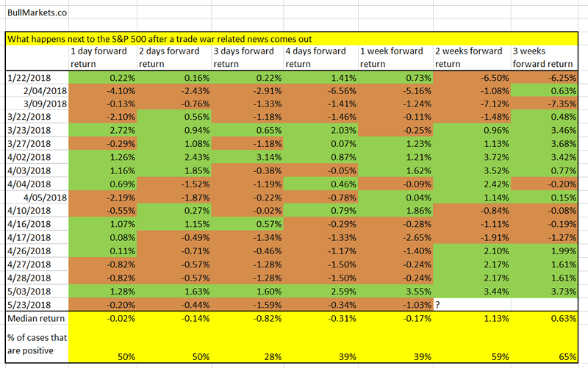Image resolution: width=588 pixels, height=368 pixels.
Task: Select the yellow trade war title row
Action: (293, 39)
